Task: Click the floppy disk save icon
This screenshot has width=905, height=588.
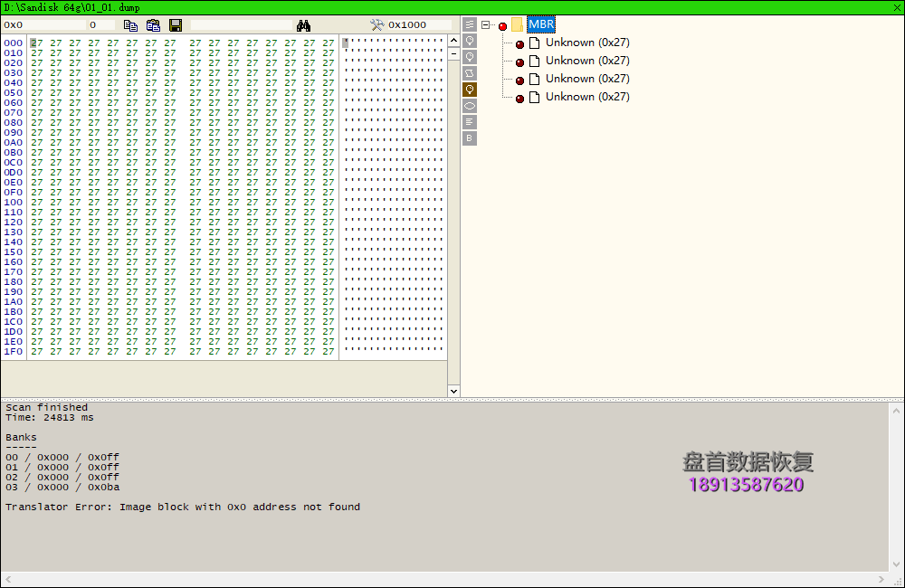Action: [x=176, y=25]
